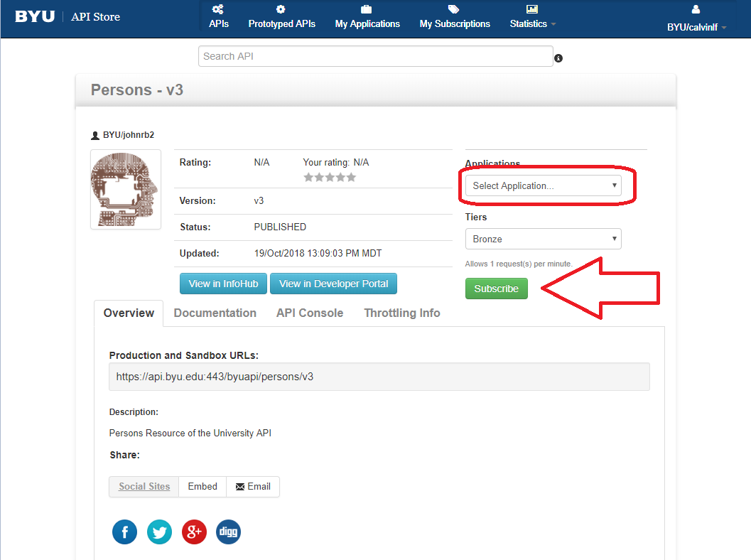Rate the API five stars
The height and width of the screenshot is (560, 751).
point(351,177)
